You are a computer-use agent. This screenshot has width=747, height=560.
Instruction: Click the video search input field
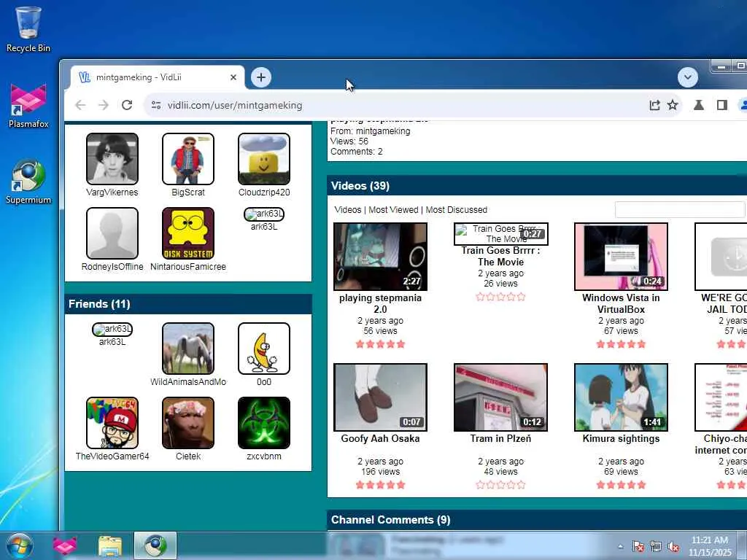pos(680,209)
